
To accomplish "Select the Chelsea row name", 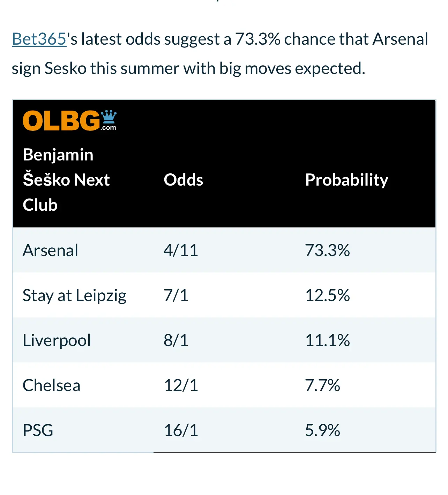I will coord(51,385).
